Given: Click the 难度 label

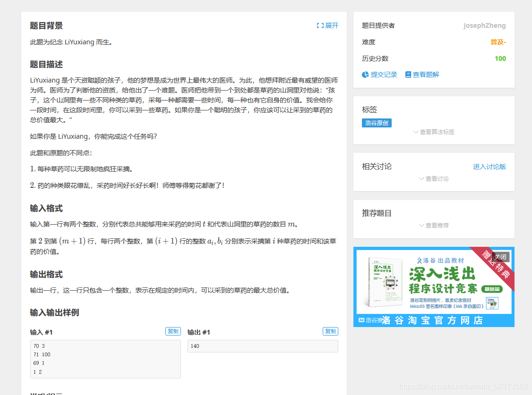Looking at the screenshot, I should point(369,42).
